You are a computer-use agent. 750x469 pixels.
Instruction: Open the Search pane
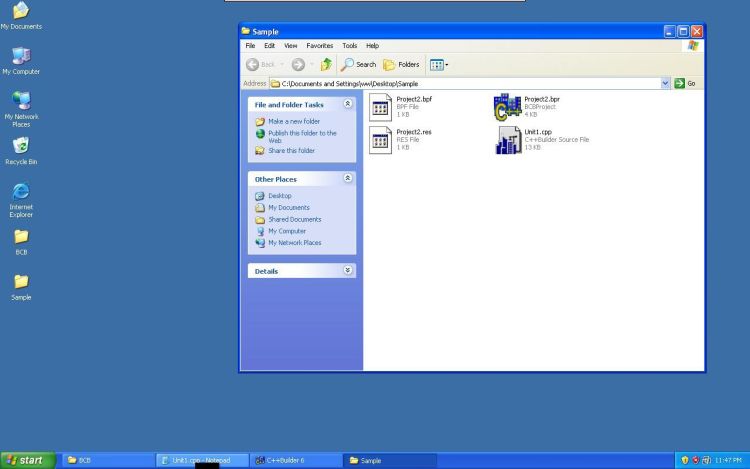(x=358, y=64)
